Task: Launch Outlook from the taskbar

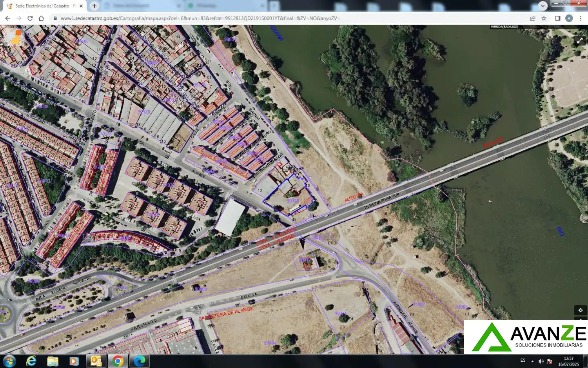Action: click(x=96, y=361)
